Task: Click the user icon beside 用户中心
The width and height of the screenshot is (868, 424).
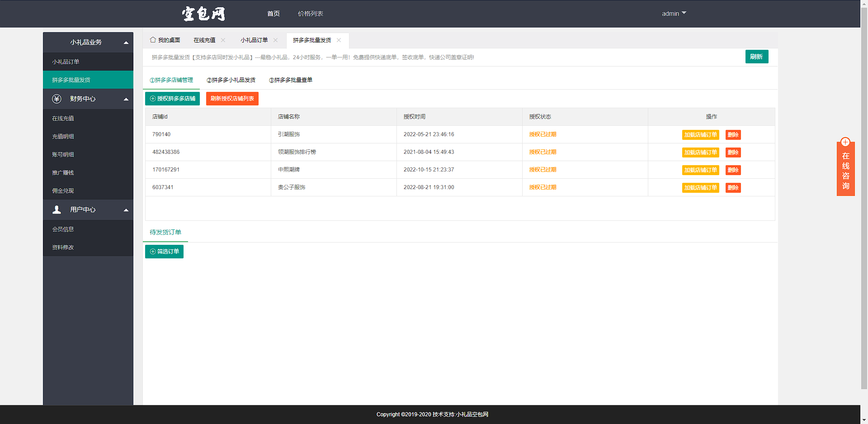Action: tap(57, 210)
